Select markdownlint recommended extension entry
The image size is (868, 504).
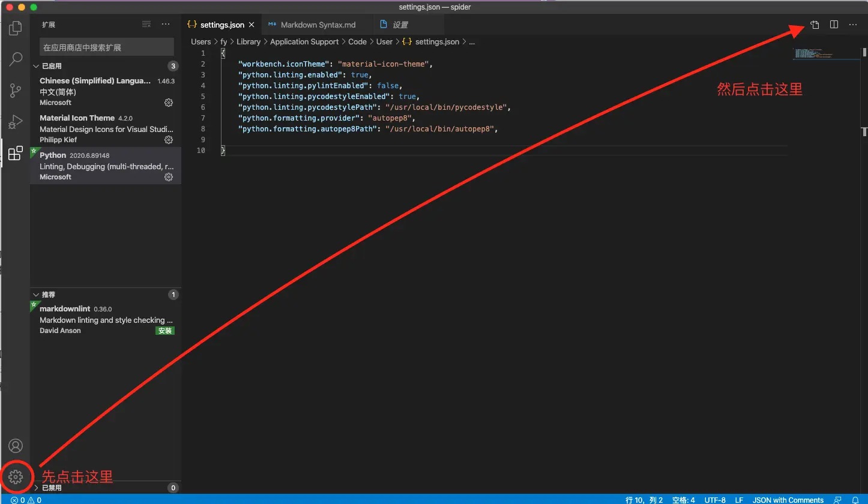click(106, 319)
